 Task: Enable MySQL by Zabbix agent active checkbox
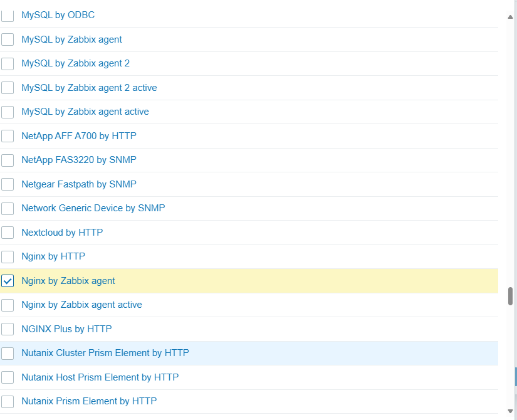8,112
